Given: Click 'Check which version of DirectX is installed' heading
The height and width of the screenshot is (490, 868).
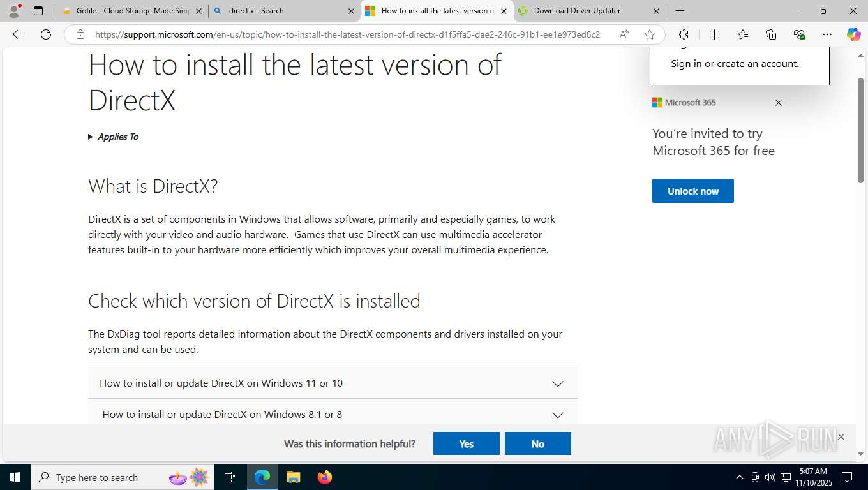Looking at the screenshot, I should pos(254,301).
